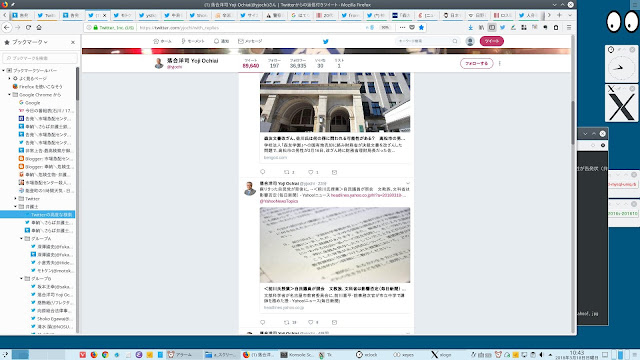Expand the Twitter bookmarks folder
640x360 pixels.
pyautogui.click(x=16, y=198)
